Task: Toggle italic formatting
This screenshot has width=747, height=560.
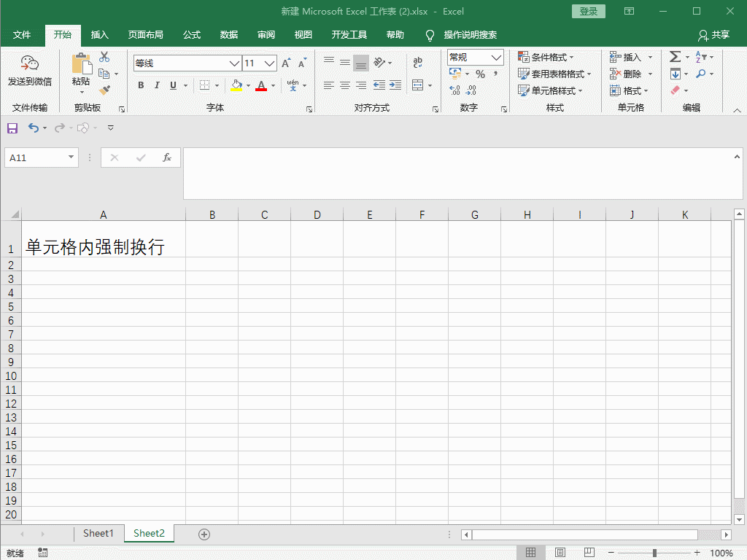Action: coord(157,85)
